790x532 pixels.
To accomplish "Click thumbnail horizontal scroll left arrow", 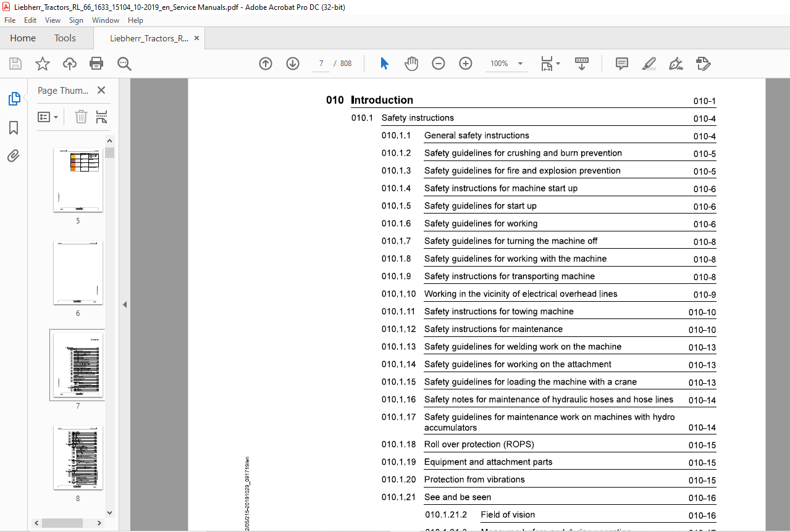I will point(37,523).
